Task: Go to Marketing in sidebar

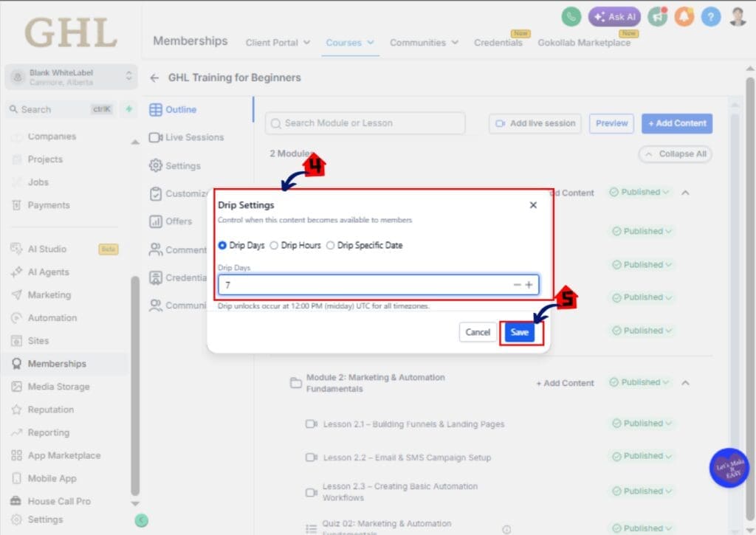Action: (49, 295)
